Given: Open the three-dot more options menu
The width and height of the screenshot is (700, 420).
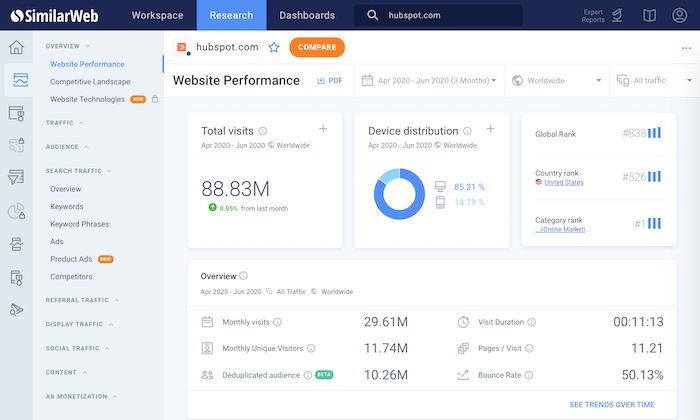Looking at the screenshot, I should pyautogui.click(x=685, y=48).
